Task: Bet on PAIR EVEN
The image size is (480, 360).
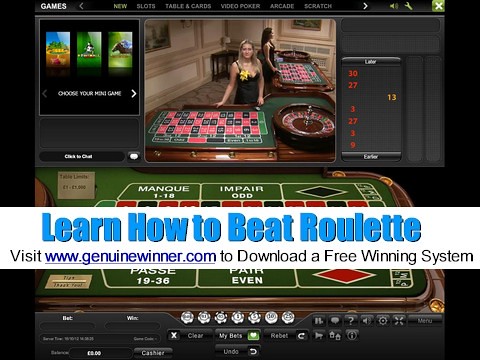Action: 247,277
